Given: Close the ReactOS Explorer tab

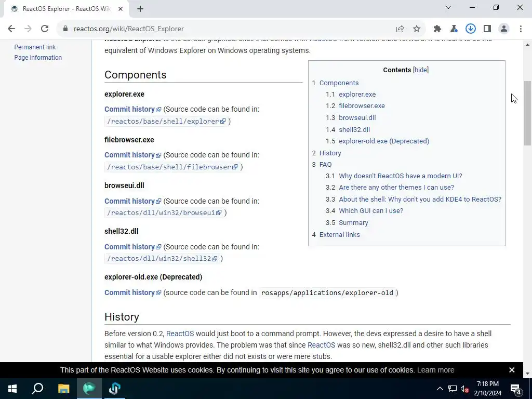Looking at the screenshot, I should tap(121, 9).
